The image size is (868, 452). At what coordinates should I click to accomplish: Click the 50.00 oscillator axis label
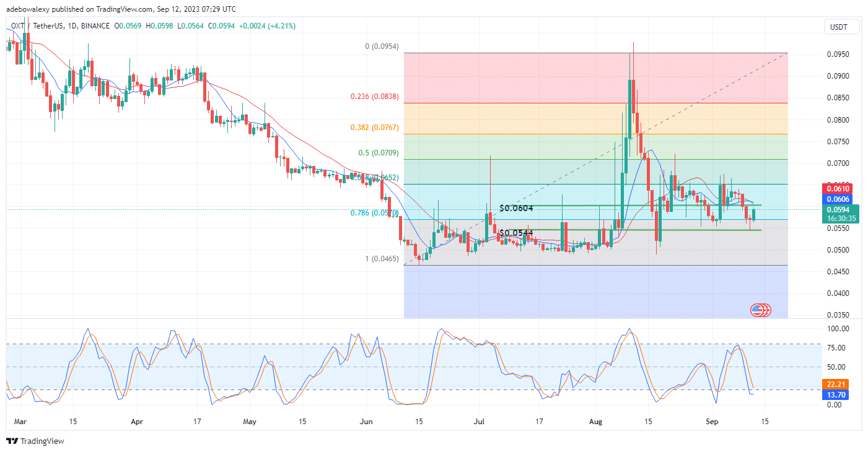(x=838, y=367)
